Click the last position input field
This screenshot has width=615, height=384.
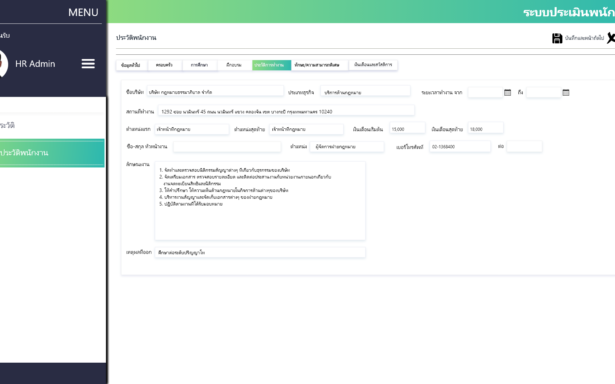tap(306, 129)
